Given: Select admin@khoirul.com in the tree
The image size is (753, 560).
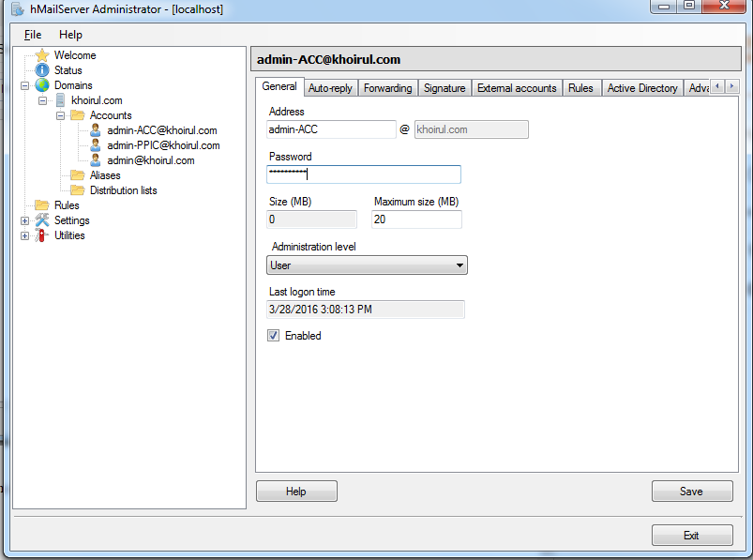Looking at the screenshot, I should pos(151,159).
